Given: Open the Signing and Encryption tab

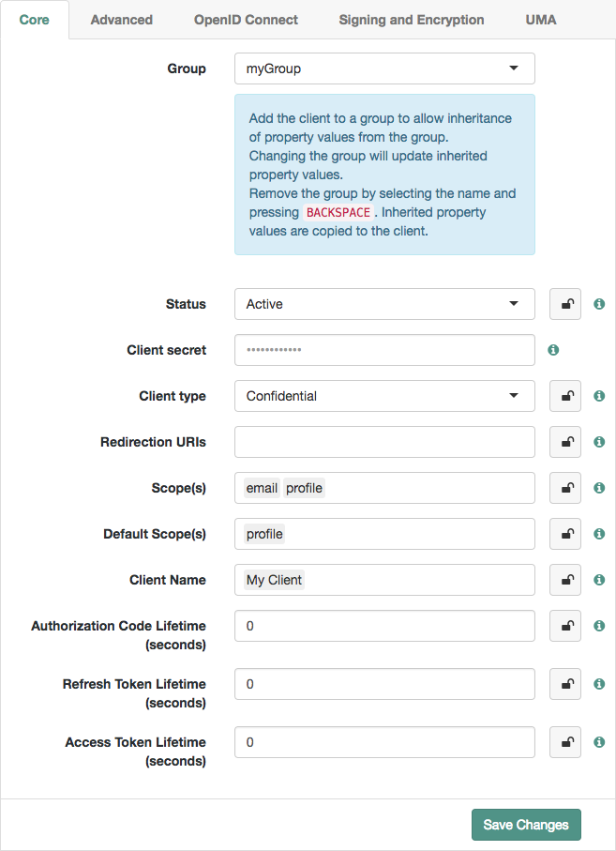Looking at the screenshot, I should click(411, 19).
